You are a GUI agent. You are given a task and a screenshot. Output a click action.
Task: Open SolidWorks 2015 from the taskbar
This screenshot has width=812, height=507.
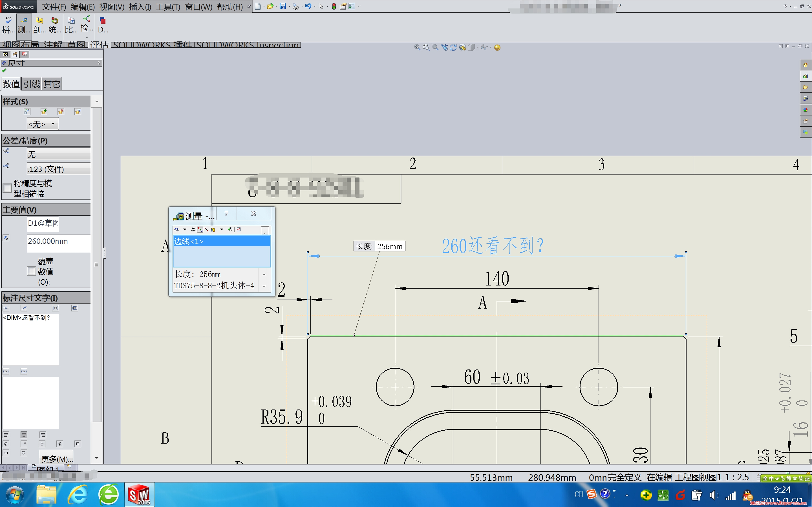(x=139, y=495)
